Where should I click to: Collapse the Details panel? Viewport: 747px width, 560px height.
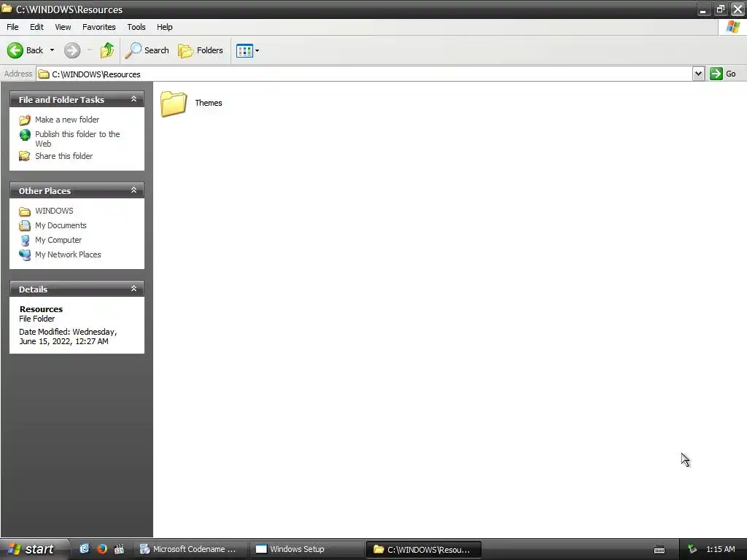click(134, 289)
